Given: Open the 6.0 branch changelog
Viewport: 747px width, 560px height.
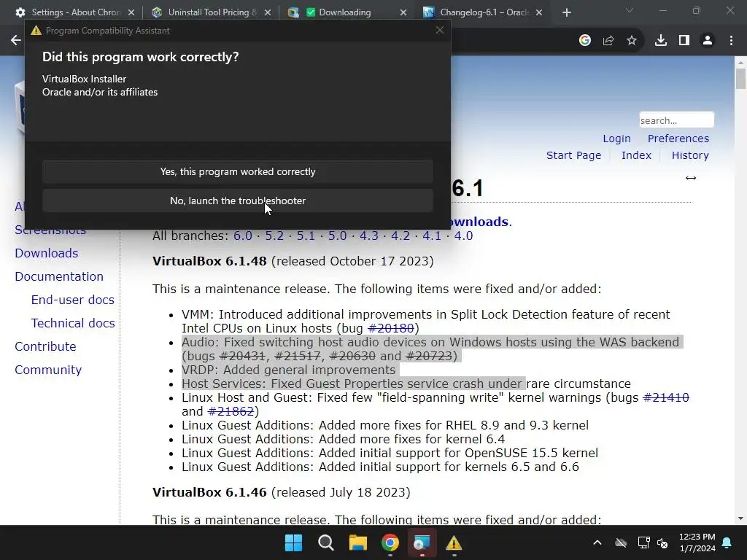Looking at the screenshot, I should click(242, 236).
